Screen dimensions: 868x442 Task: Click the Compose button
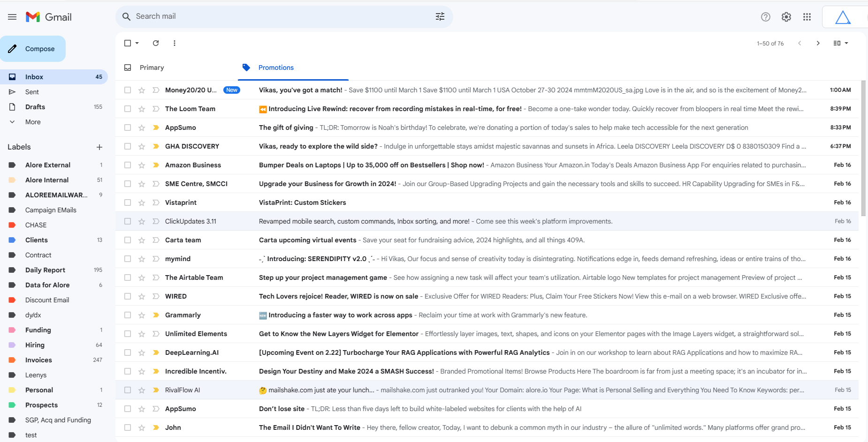tap(33, 48)
